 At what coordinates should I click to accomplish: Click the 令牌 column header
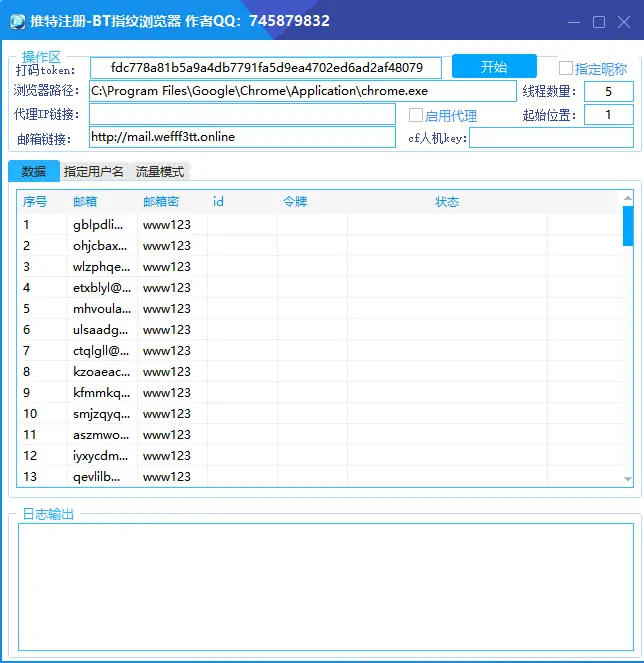coord(295,202)
